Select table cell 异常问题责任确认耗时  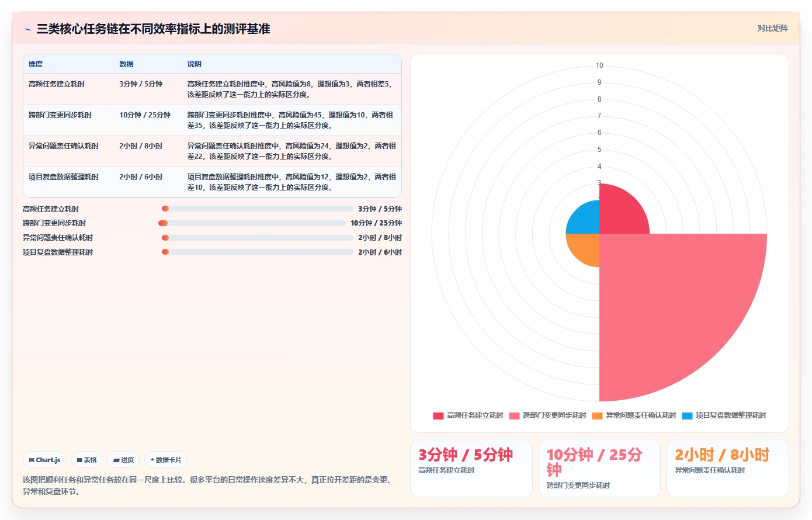[x=64, y=146]
